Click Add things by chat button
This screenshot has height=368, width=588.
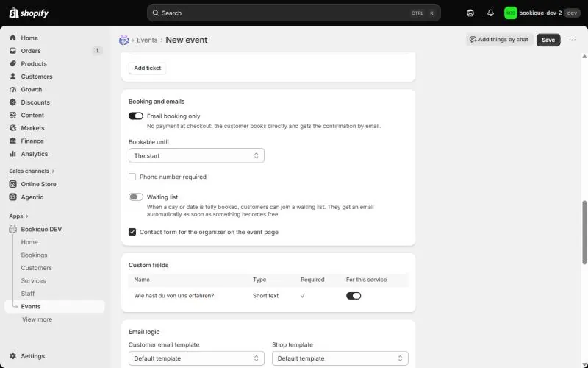[499, 40]
